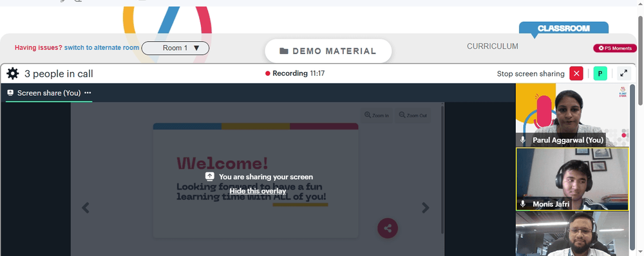644x256 pixels.
Task: Click the red stop screen sharing X button
Action: (576, 73)
